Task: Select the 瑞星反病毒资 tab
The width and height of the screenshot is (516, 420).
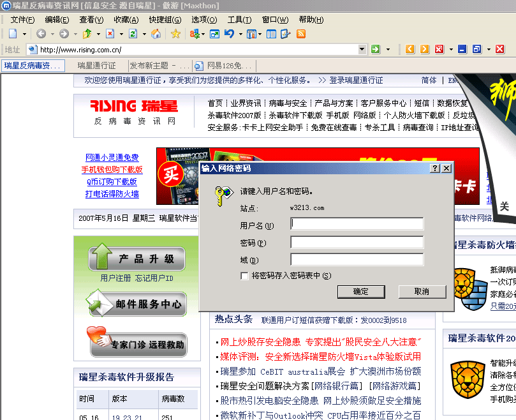Action: point(33,66)
